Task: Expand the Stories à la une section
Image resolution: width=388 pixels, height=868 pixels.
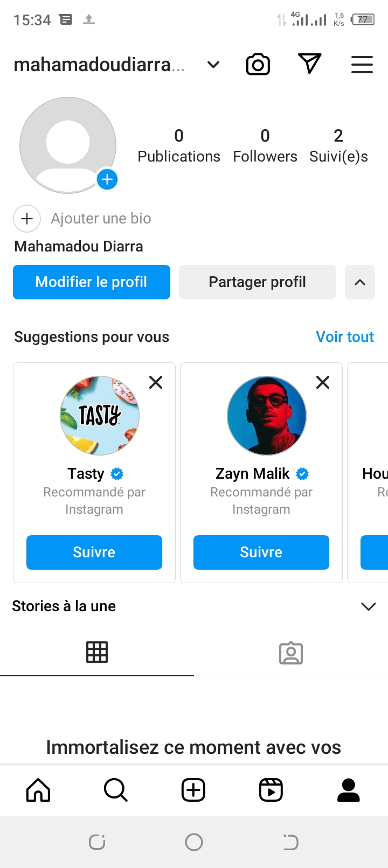Action: tap(369, 606)
